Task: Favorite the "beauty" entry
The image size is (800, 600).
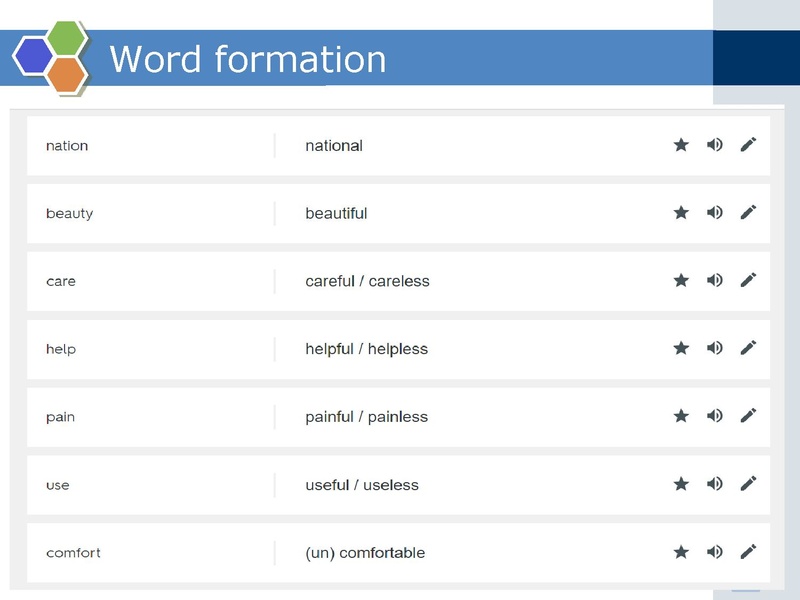Action: pos(680,213)
